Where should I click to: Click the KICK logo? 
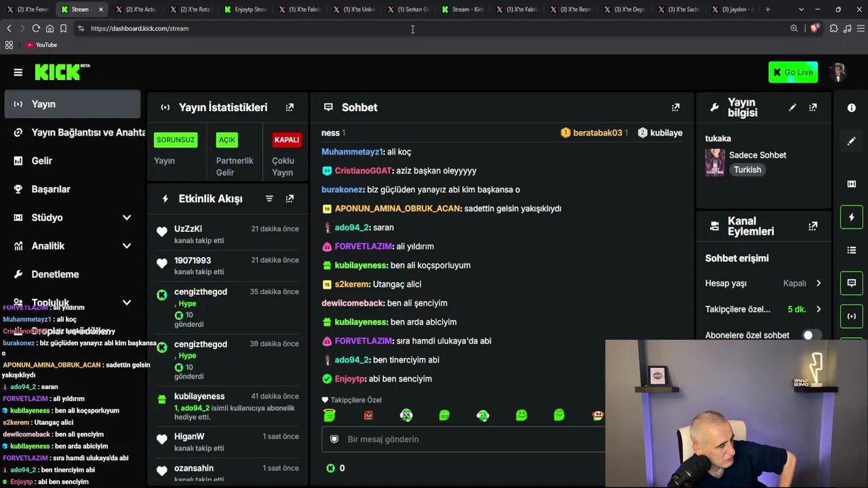point(62,72)
